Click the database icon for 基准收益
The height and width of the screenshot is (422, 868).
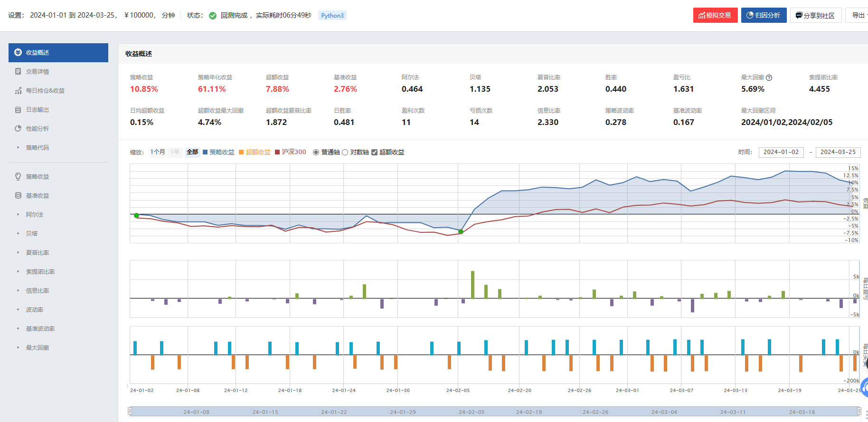[x=18, y=196]
